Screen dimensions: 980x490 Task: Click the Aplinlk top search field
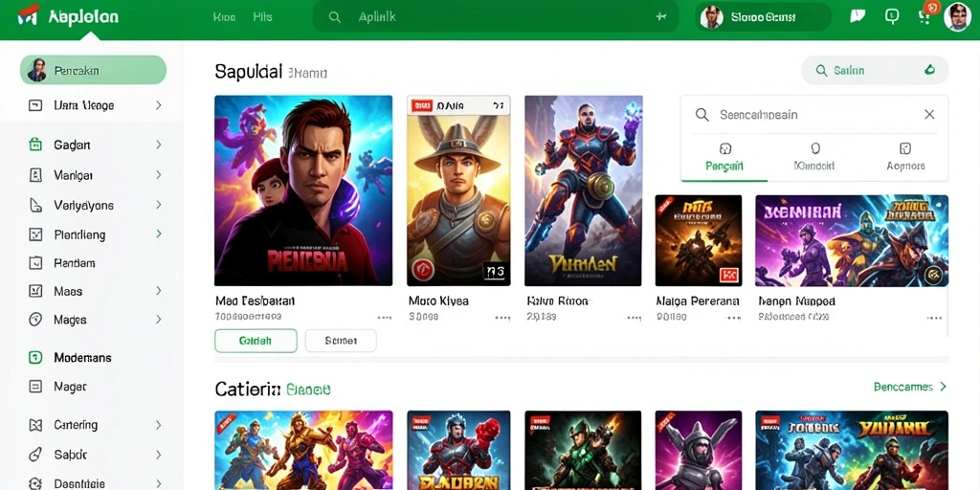tap(496, 17)
